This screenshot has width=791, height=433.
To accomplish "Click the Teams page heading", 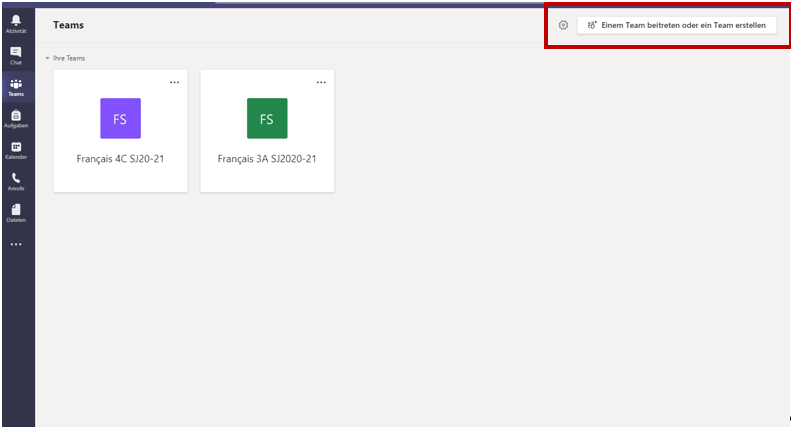I will click(x=68, y=25).
